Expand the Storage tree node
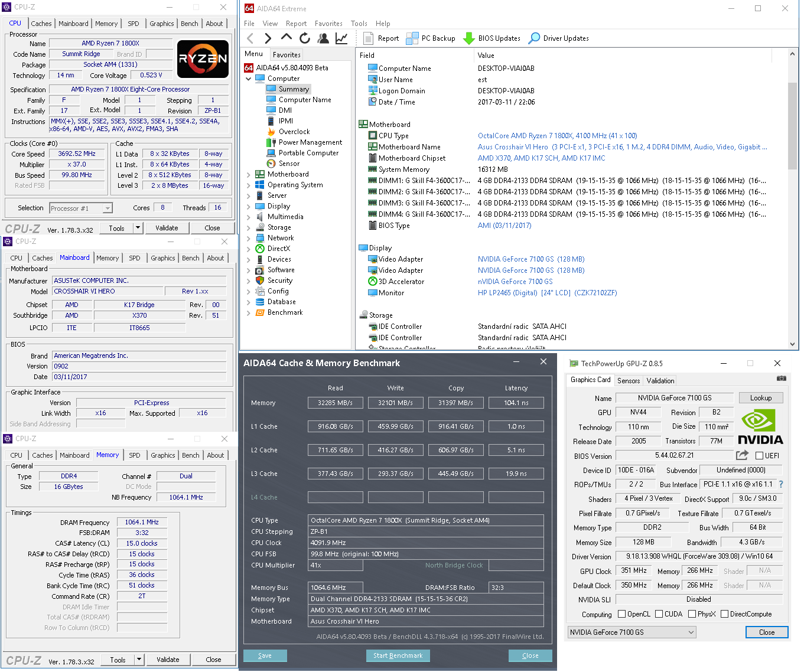This screenshot has width=804, height=672. click(249, 227)
